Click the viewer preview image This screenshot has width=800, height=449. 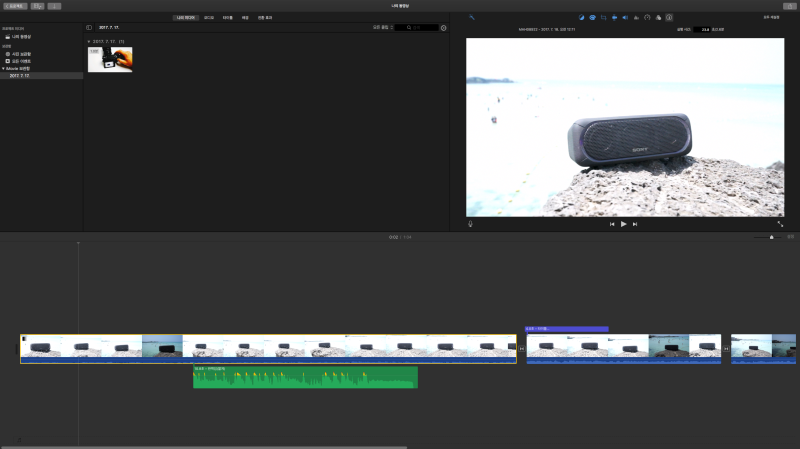pos(625,128)
